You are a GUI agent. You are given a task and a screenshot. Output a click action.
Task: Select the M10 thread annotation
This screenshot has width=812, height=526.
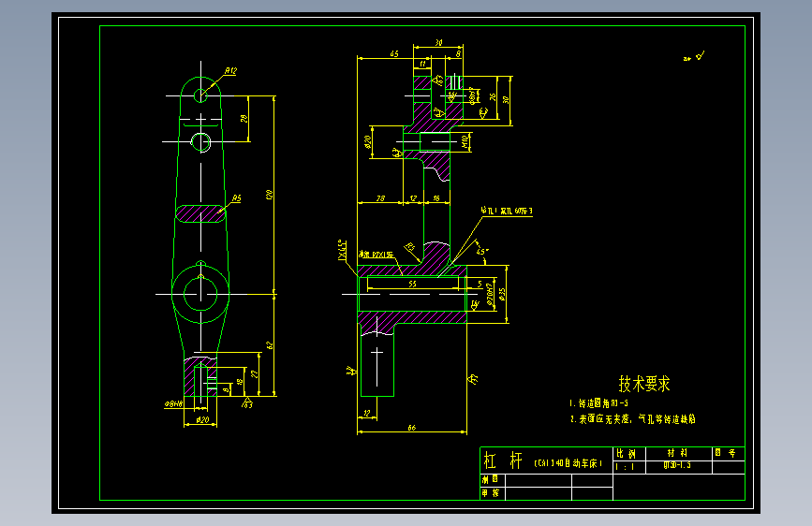465,140
